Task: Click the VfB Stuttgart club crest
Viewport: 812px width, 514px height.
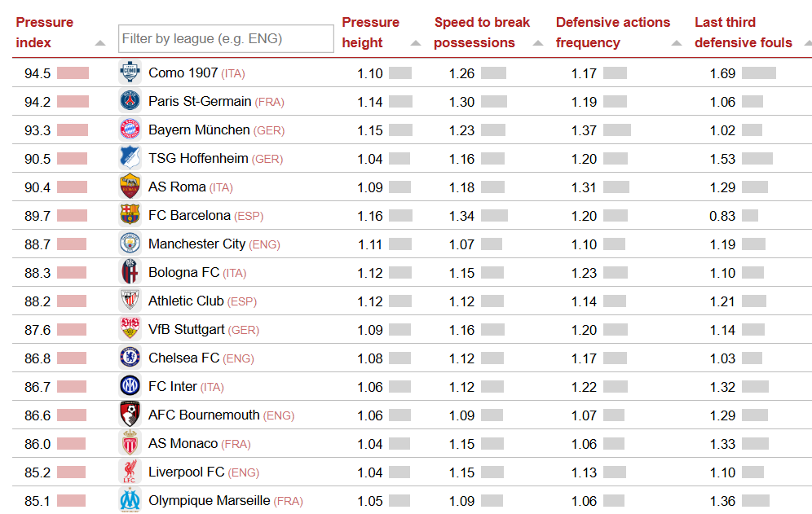Action: [130, 330]
